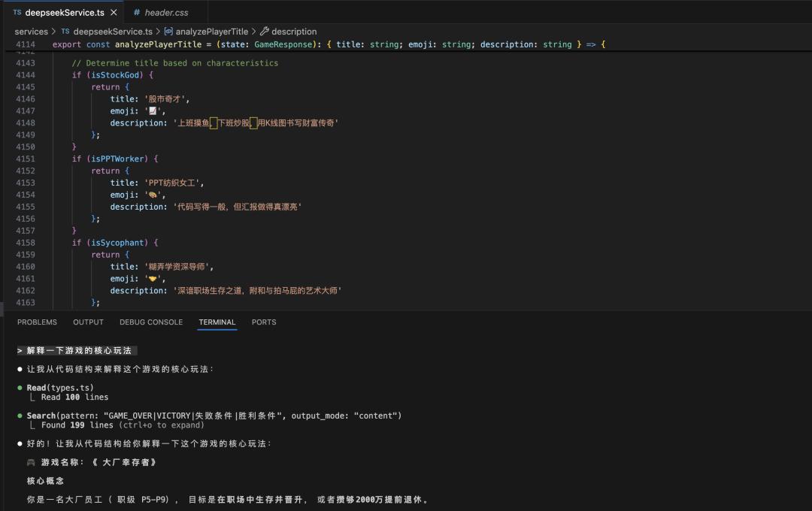The height and width of the screenshot is (511, 812).
Task: Open the PROBLEMS panel tab
Action: [37, 322]
